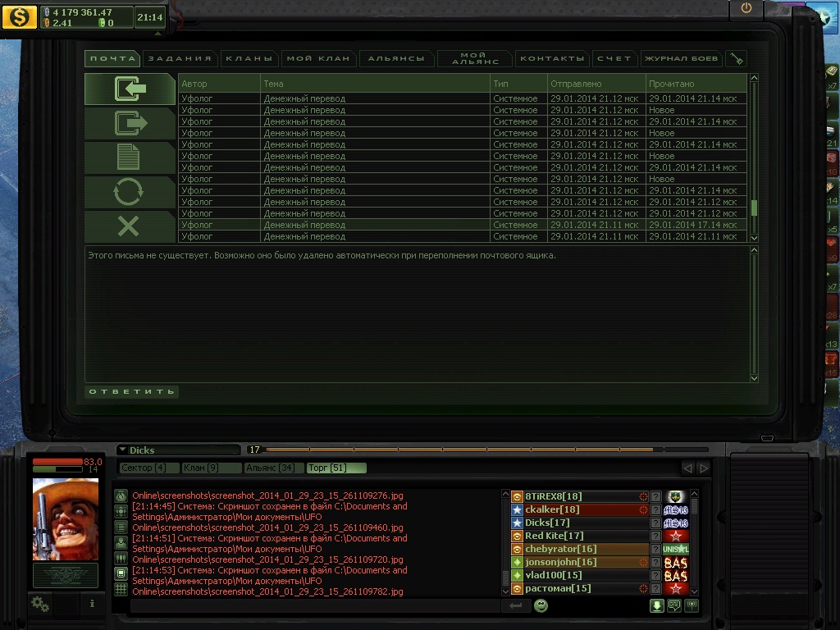Send chat message with enter arrow button
This screenshot has height=630, width=840.
pyautogui.click(x=515, y=605)
